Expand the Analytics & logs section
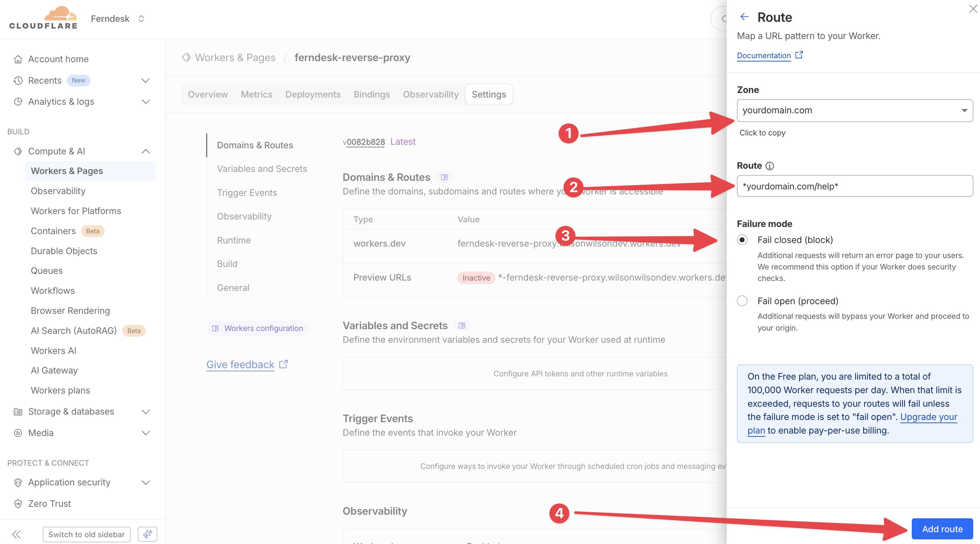This screenshot has width=980, height=544. (145, 102)
